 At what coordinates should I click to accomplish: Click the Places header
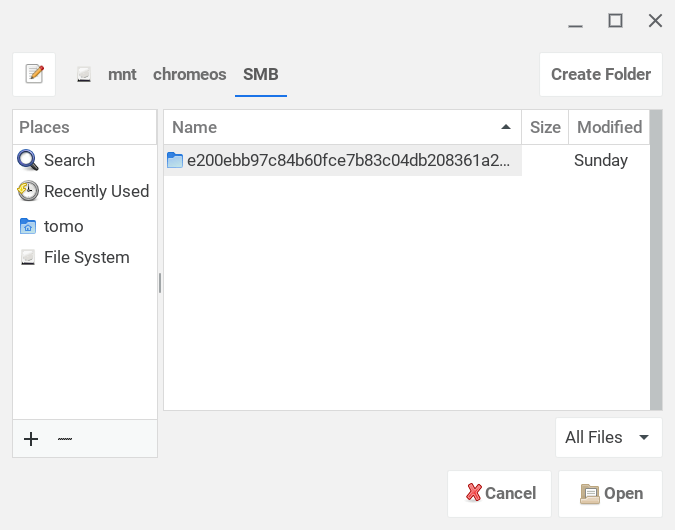tap(85, 127)
